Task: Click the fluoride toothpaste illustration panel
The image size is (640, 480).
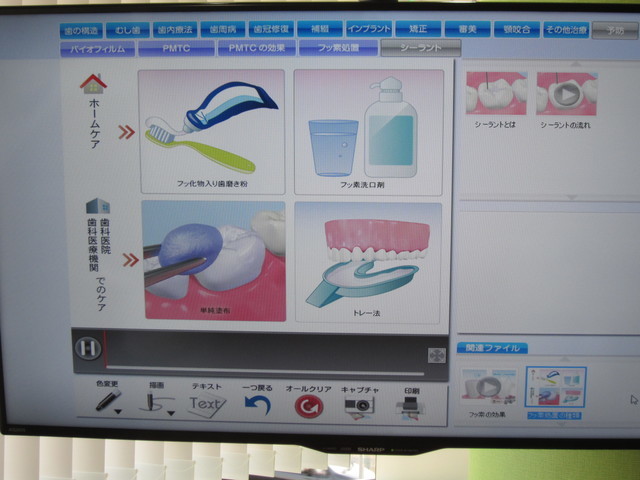Action: [x=211, y=131]
